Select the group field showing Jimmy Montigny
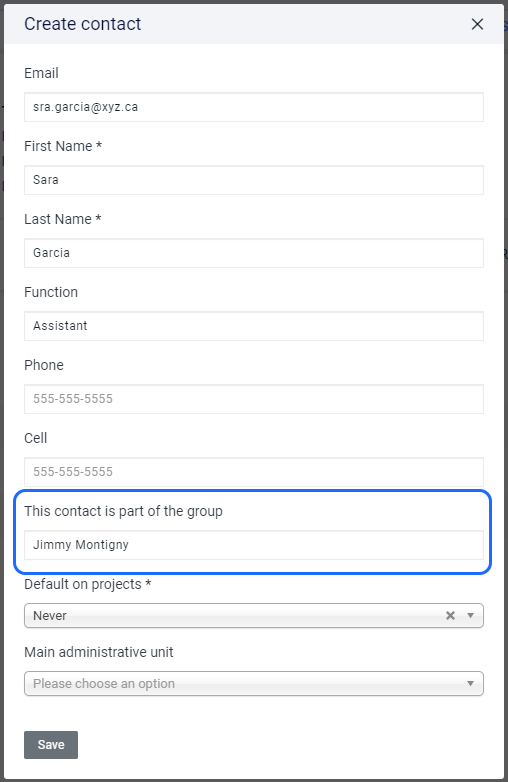 254,545
